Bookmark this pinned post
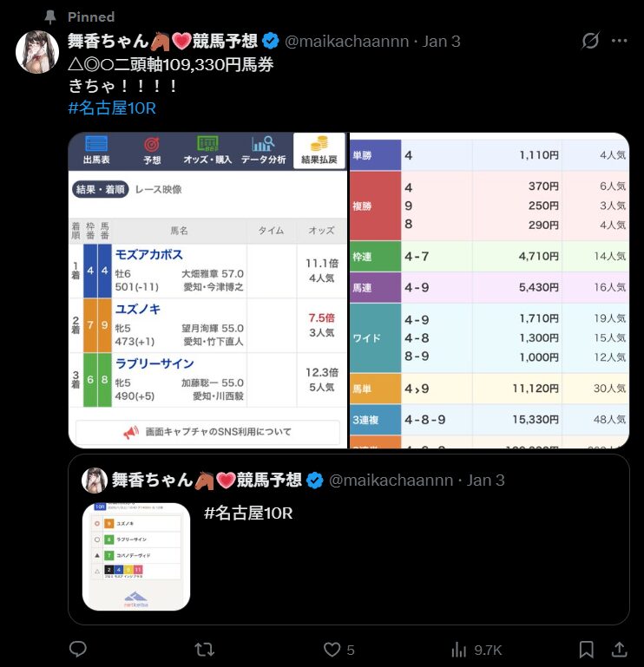Image resolution: width=644 pixels, height=667 pixels. click(x=586, y=650)
